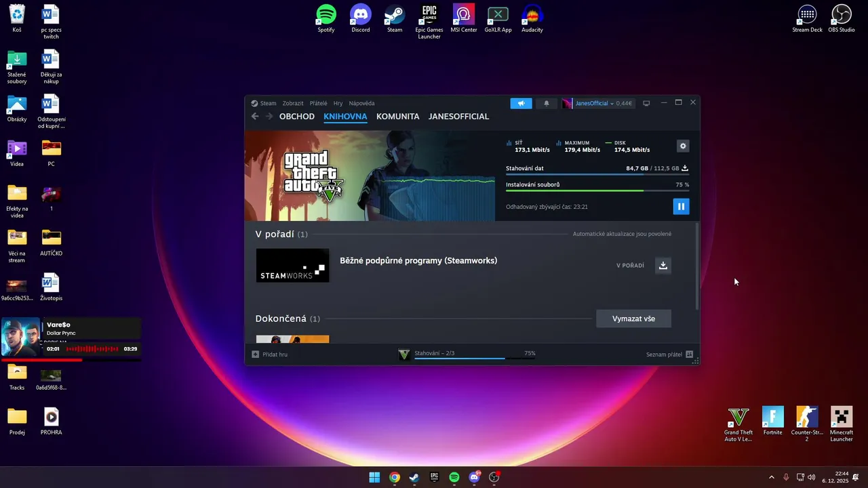Click the Steam announcements megaphone button

pos(521,104)
